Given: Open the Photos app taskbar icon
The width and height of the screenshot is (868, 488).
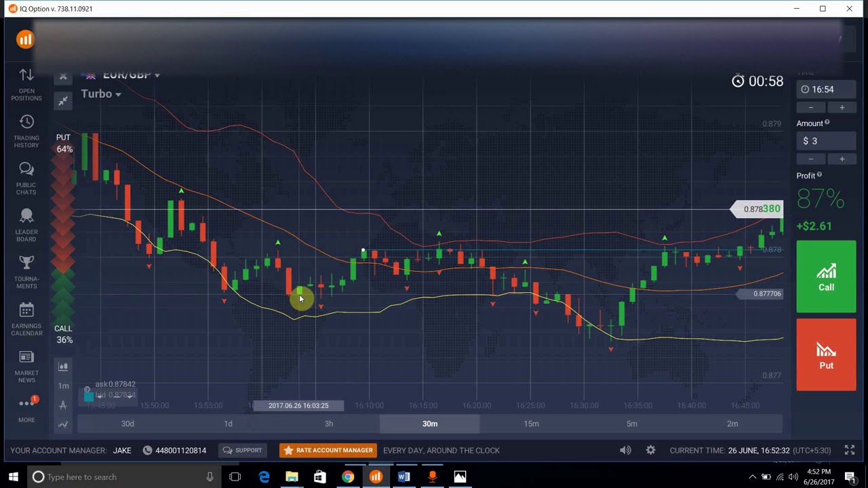Looking at the screenshot, I should click(460, 477).
